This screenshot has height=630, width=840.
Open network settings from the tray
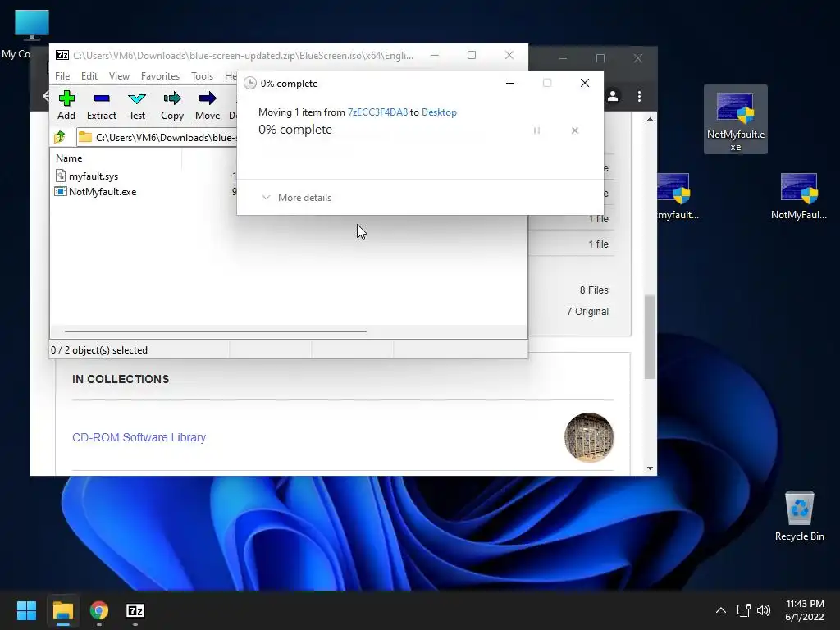[743, 610]
